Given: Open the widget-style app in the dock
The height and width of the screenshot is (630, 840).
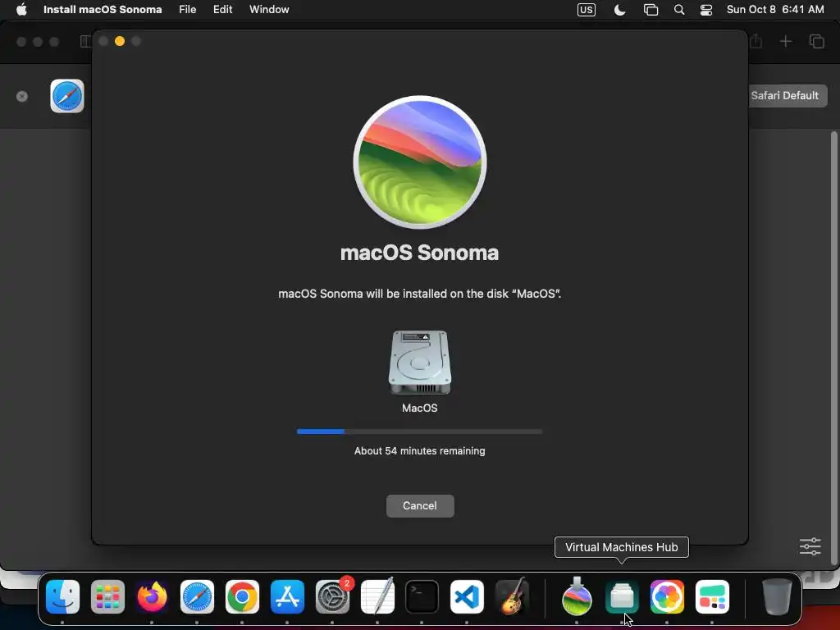Looking at the screenshot, I should coord(712,597).
